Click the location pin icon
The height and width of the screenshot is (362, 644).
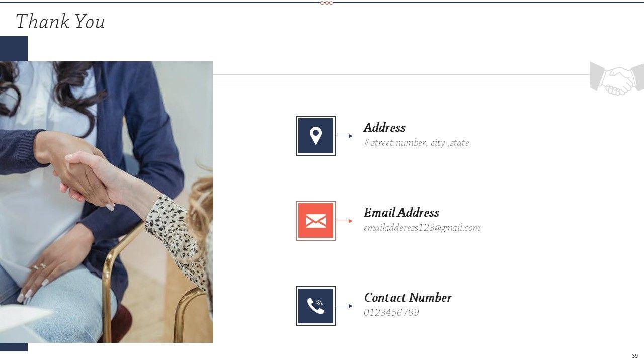[x=316, y=136]
